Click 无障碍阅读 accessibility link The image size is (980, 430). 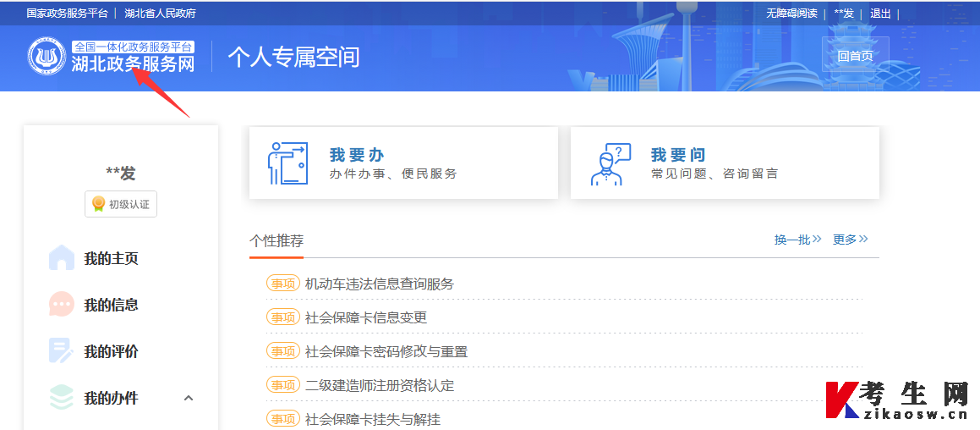click(x=792, y=14)
